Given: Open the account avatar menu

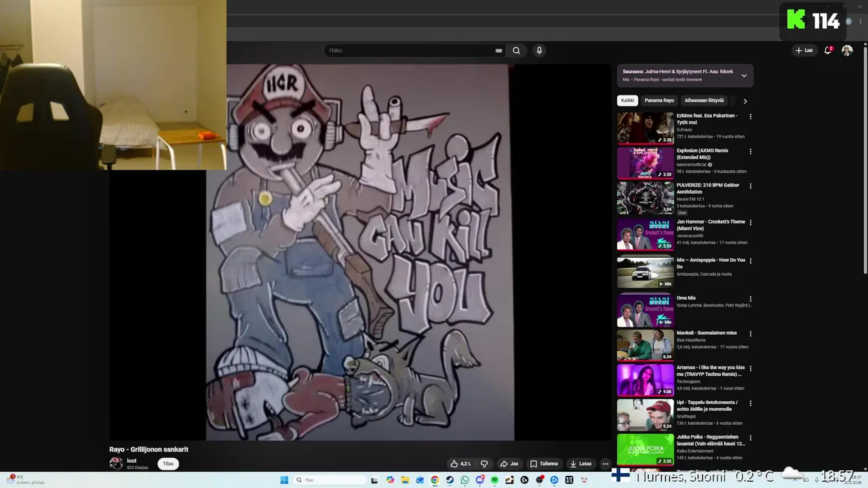Looking at the screenshot, I should pos(847,50).
